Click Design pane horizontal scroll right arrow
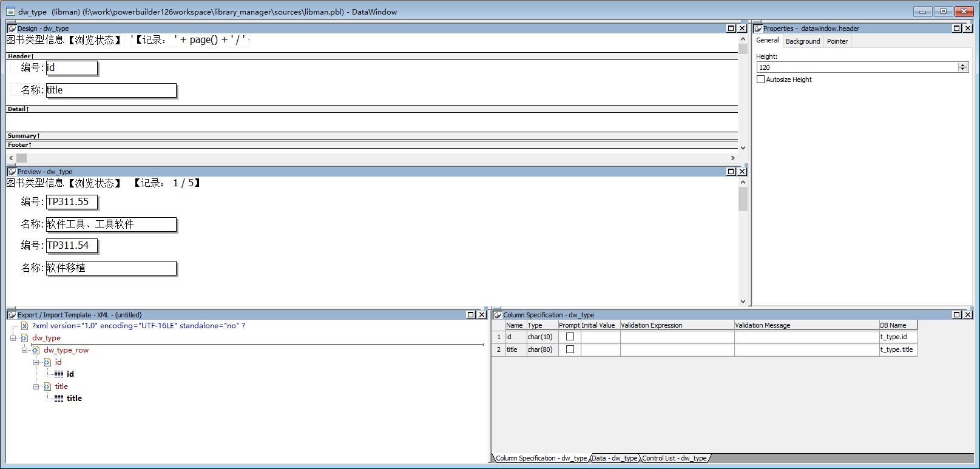Image resolution: width=980 pixels, height=469 pixels. [732, 158]
